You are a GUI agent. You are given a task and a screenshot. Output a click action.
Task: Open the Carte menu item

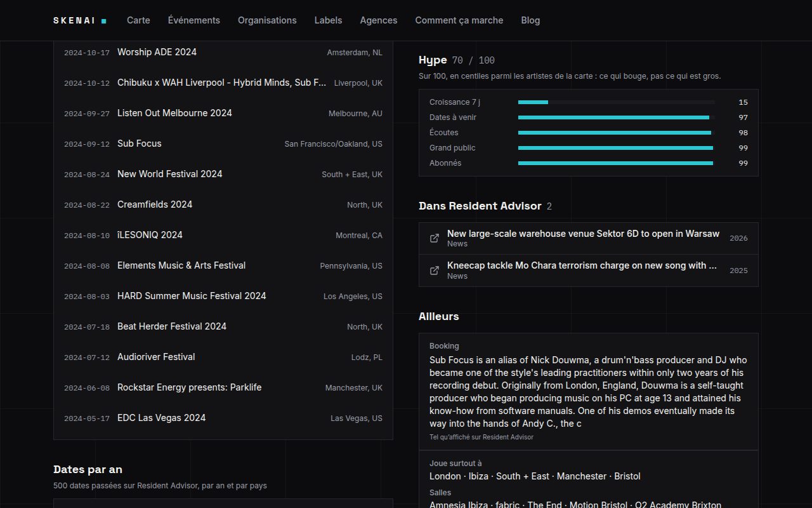coord(138,20)
